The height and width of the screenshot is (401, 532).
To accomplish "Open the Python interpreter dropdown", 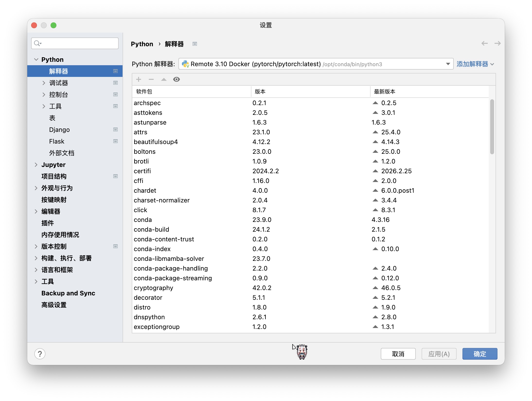I will (x=448, y=64).
